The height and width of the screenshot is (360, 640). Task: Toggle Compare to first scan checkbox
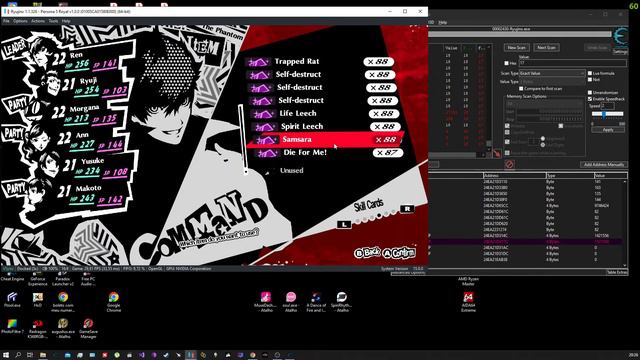click(521, 89)
